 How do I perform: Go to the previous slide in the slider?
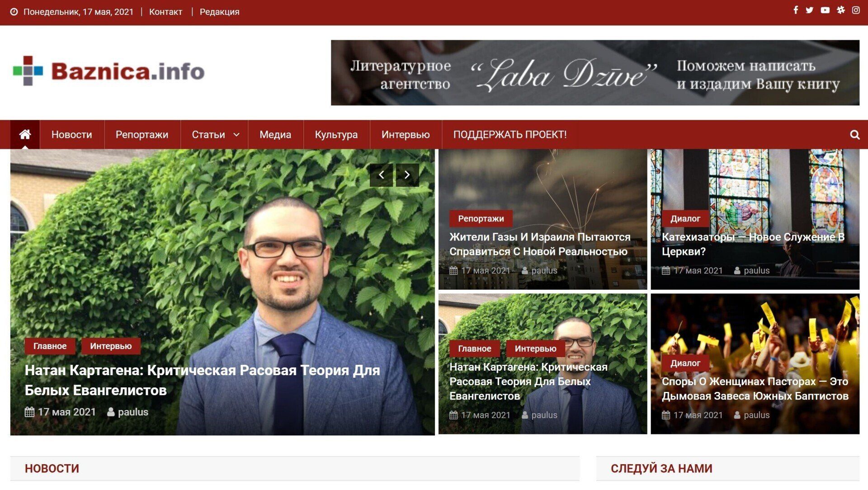click(x=381, y=175)
